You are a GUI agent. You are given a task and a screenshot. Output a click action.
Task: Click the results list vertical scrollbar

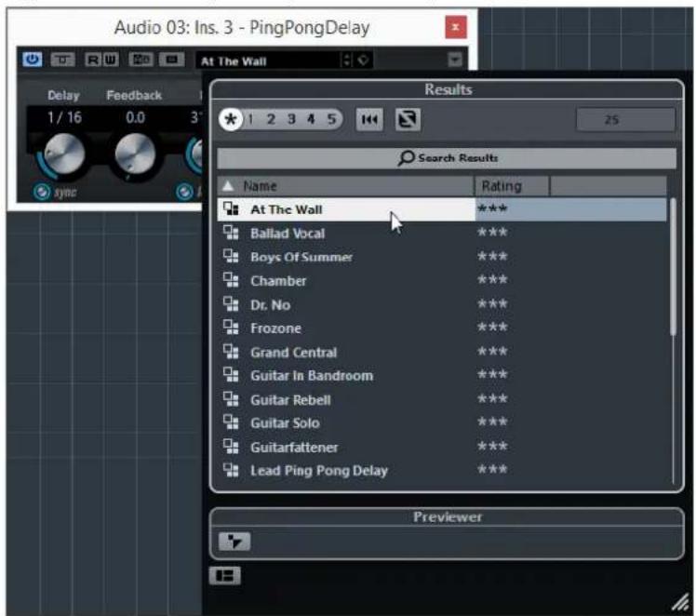click(x=673, y=266)
